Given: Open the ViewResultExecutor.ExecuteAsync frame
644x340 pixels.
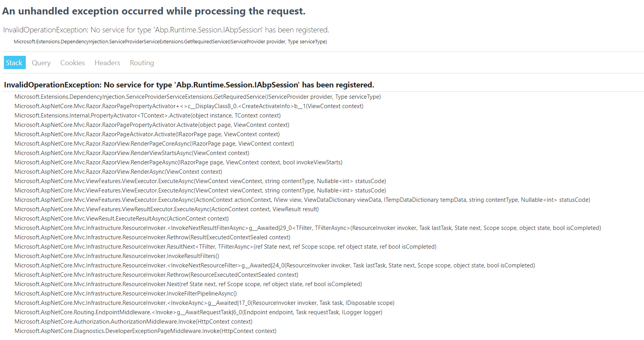Looking at the screenshot, I should (166, 209).
